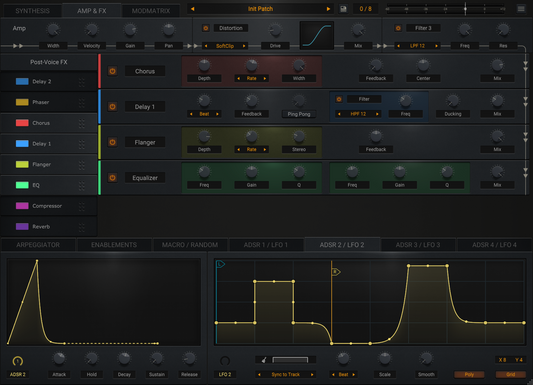The image size is (533, 385).
Task: Click the purple Reverb color swatch
Action: click(x=22, y=227)
